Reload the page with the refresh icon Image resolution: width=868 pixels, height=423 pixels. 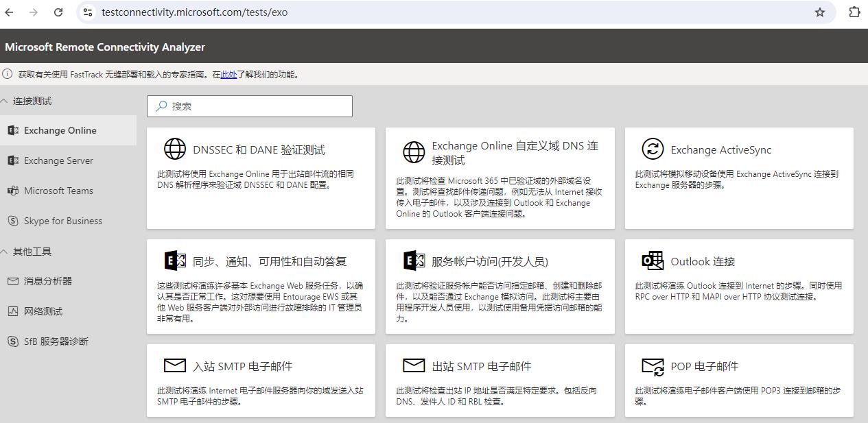pyautogui.click(x=58, y=12)
